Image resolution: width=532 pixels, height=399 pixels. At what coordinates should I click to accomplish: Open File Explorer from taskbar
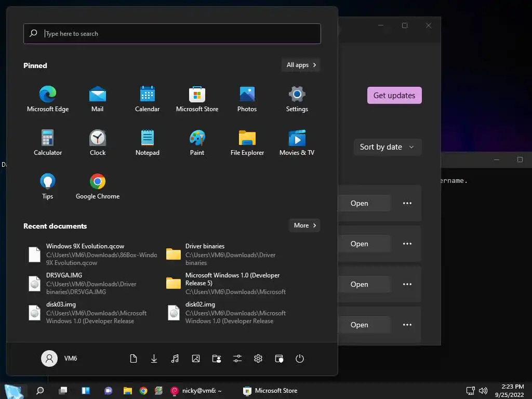128,391
